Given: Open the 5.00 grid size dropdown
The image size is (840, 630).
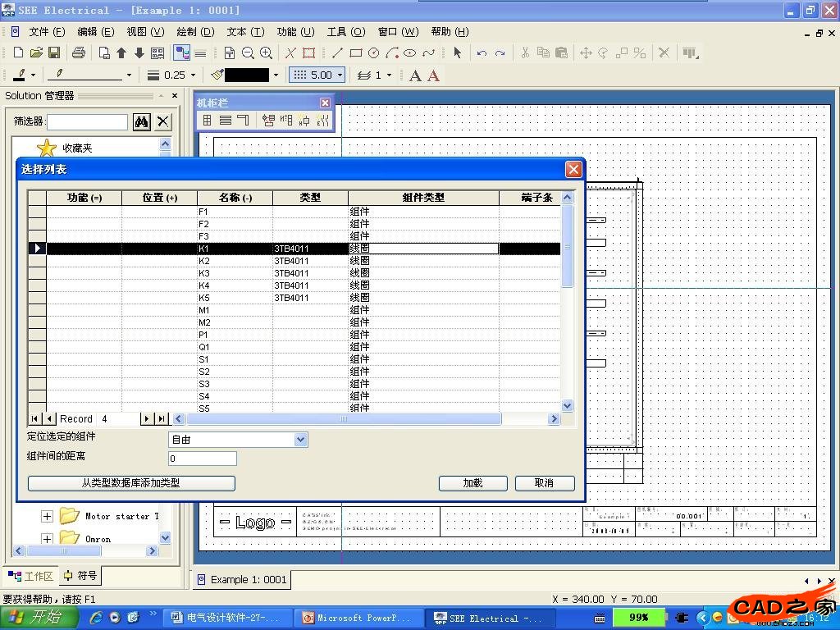Looking at the screenshot, I should click(340, 75).
